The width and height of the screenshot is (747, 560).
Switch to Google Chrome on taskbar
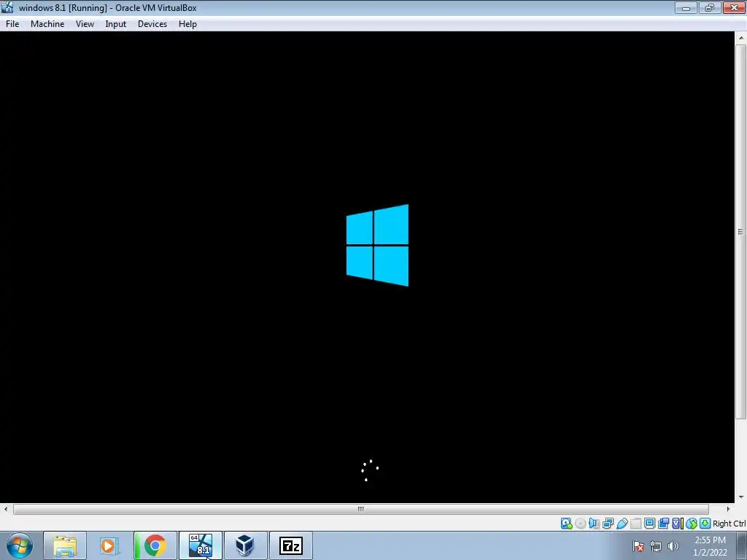point(155,545)
